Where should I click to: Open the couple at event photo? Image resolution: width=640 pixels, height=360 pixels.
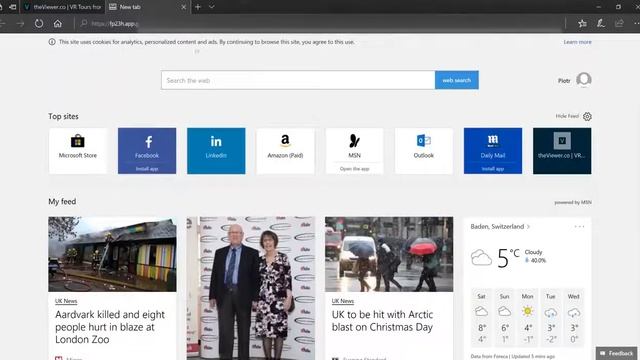click(251, 288)
